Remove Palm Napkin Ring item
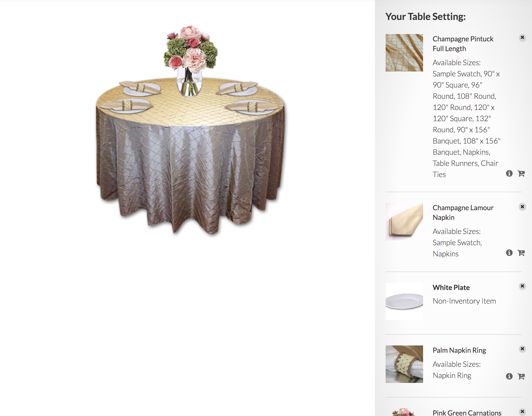This screenshot has height=416, width=532. (522, 349)
